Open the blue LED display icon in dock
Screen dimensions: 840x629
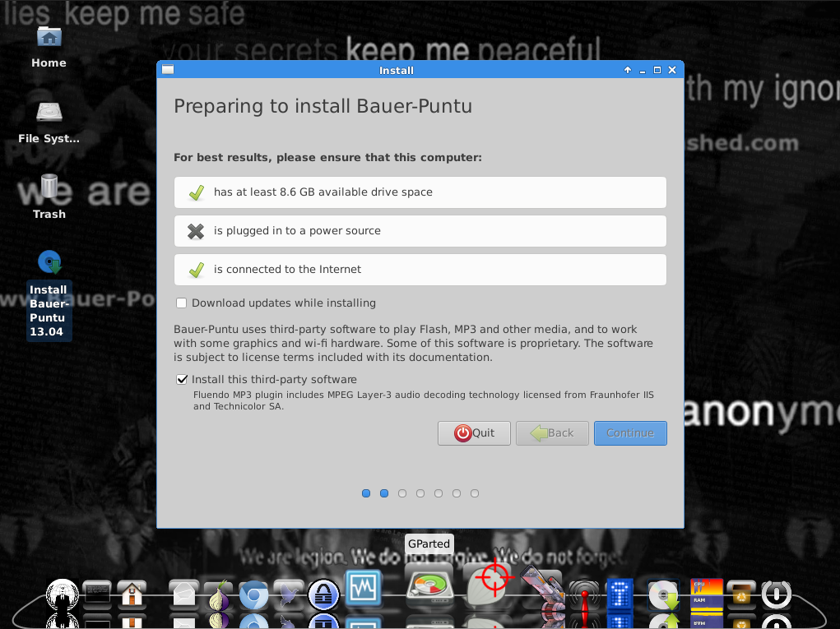tap(620, 594)
